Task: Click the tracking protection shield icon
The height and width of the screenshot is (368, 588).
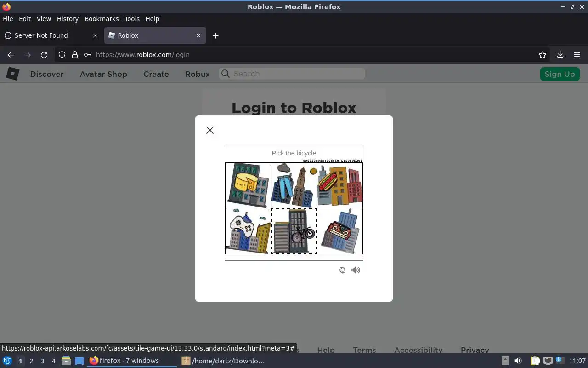Action: [x=62, y=55]
